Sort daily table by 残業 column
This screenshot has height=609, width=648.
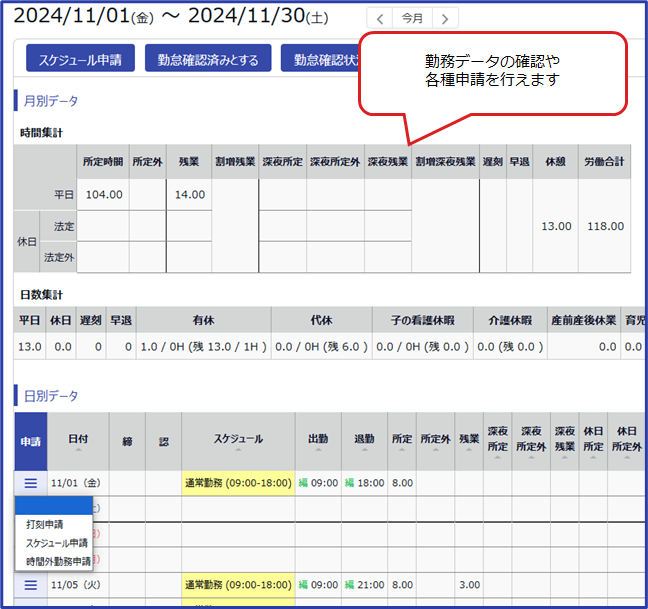coord(469,441)
